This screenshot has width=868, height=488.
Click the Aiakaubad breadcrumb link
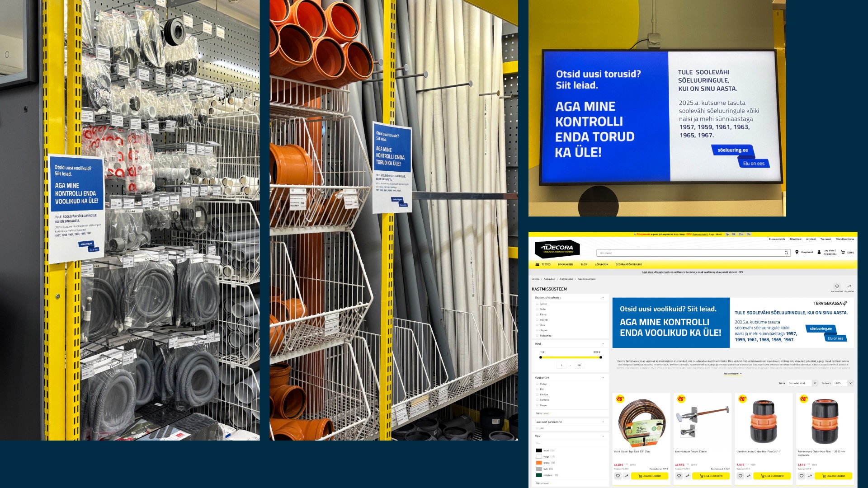pyautogui.click(x=549, y=279)
